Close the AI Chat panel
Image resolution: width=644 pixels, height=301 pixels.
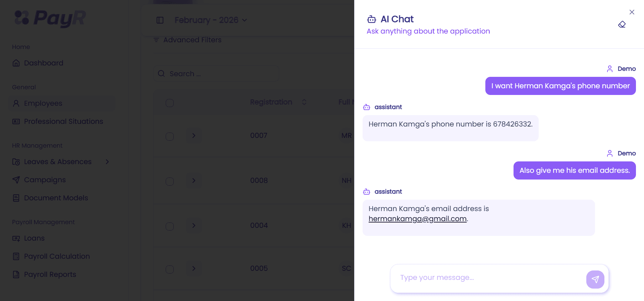[632, 12]
